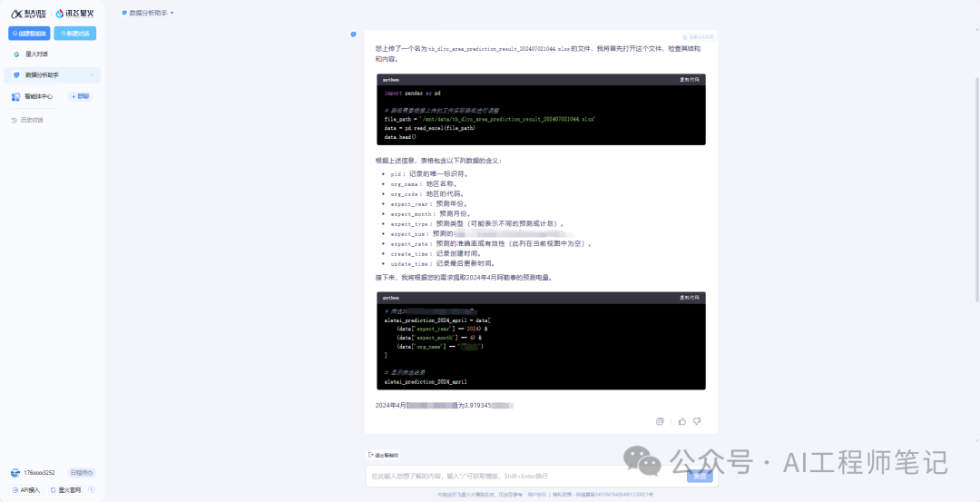Click the 'pid' bullet item
The image size is (980, 502).
(429, 173)
